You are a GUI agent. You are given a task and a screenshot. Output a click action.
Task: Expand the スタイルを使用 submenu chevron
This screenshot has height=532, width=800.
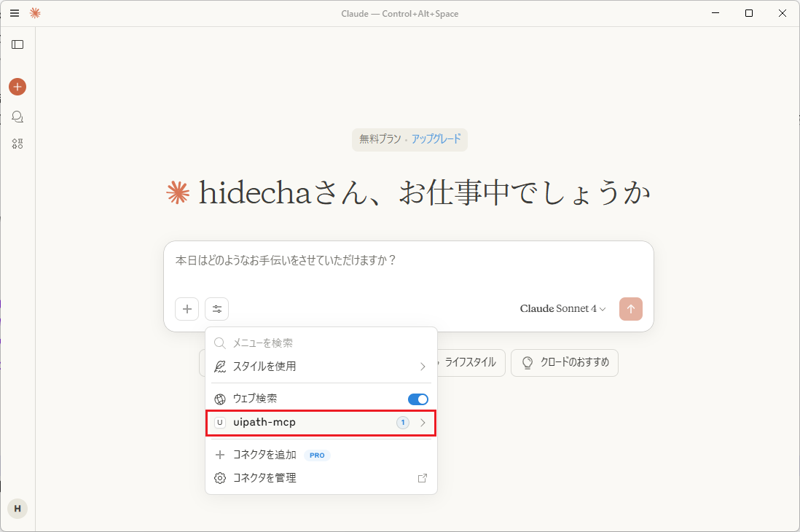[423, 367]
